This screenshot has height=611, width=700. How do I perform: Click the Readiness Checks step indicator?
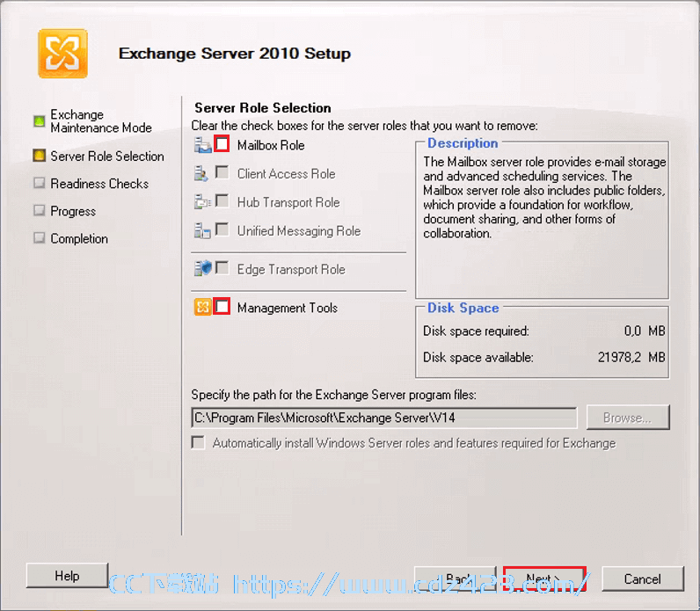[x=40, y=183]
